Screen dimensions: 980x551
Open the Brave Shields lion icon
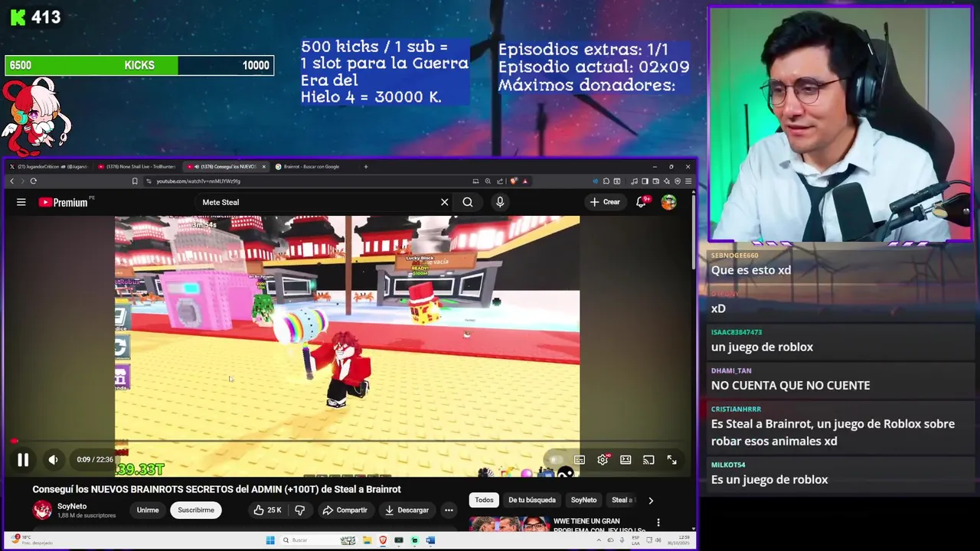(x=514, y=181)
